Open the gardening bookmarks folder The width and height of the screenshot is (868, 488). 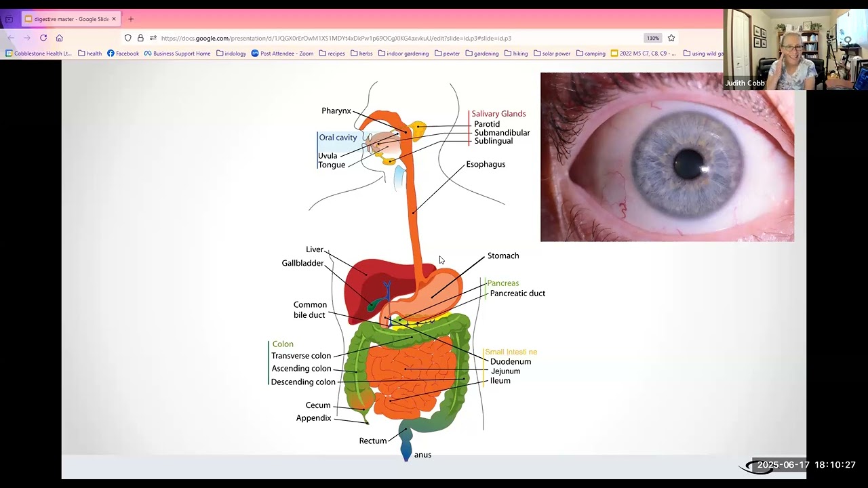[482, 54]
